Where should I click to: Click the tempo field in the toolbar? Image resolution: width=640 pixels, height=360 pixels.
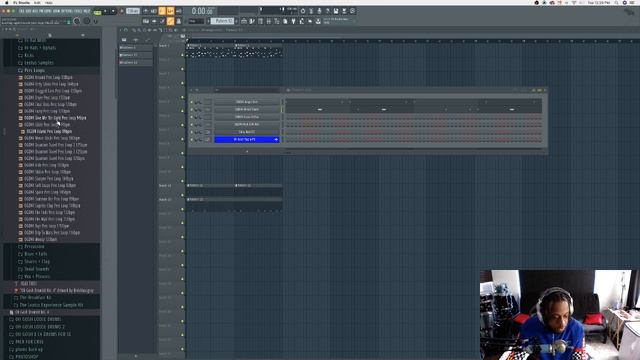point(133,11)
